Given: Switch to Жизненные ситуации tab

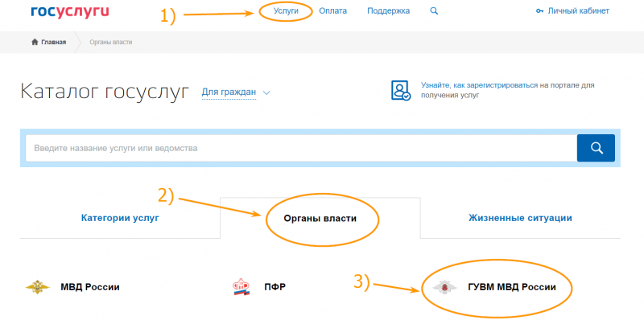Looking at the screenshot, I should (520, 218).
